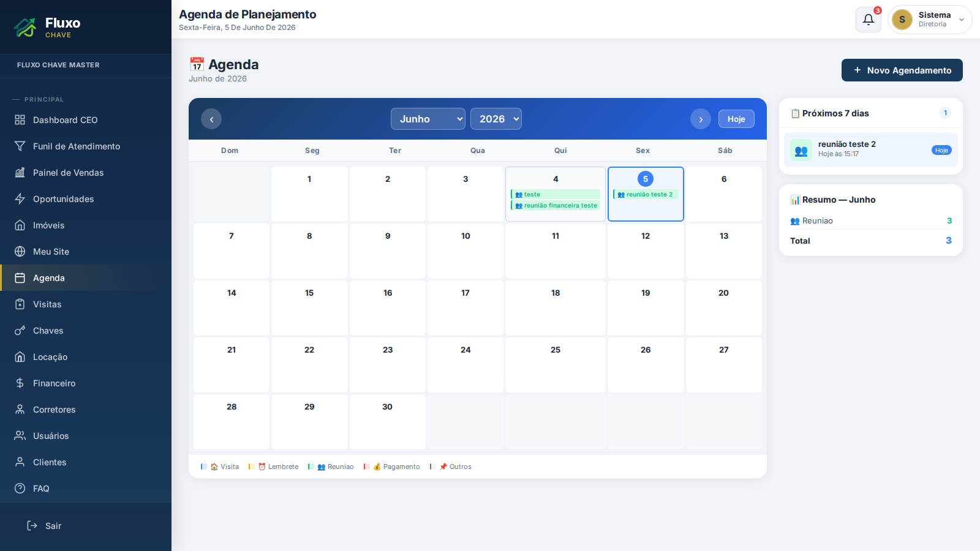Click the Reuniao row in Resumo
The image size is (980, 551).
click(x=871, y=220)
